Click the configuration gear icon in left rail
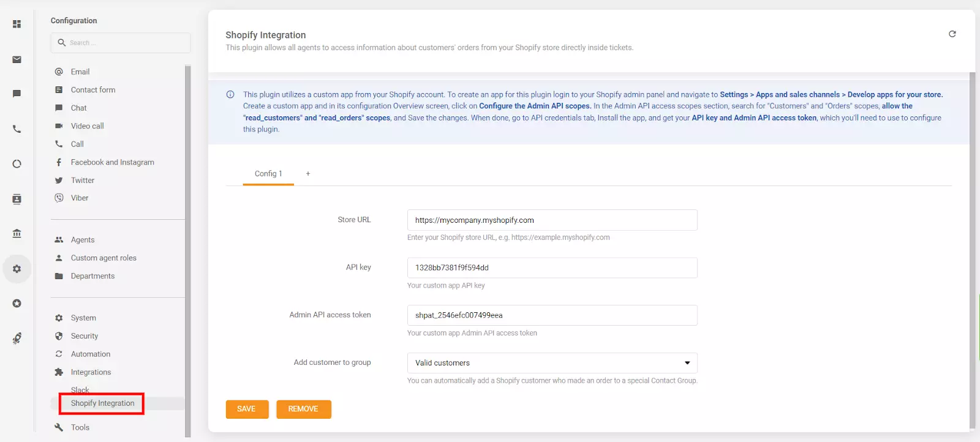The width and height of the screenshot is (980, 442). tap(17, 269)
